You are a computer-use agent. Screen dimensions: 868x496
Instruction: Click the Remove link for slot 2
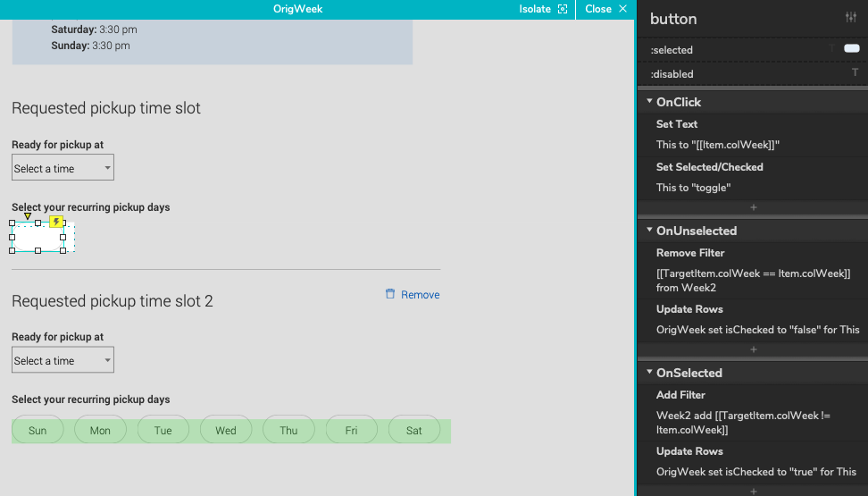[x=420, y=295]
